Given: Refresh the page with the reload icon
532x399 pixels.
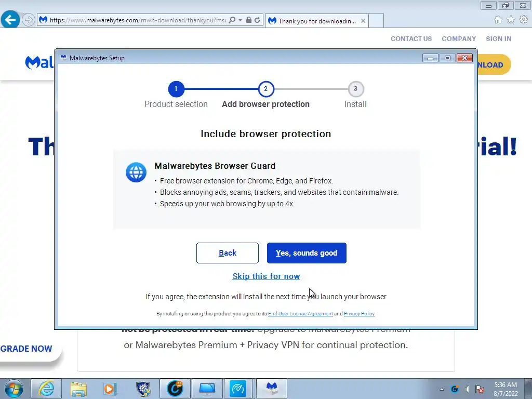Looking at the screenshot, I should pyautogui.click(x=257, y=20).
